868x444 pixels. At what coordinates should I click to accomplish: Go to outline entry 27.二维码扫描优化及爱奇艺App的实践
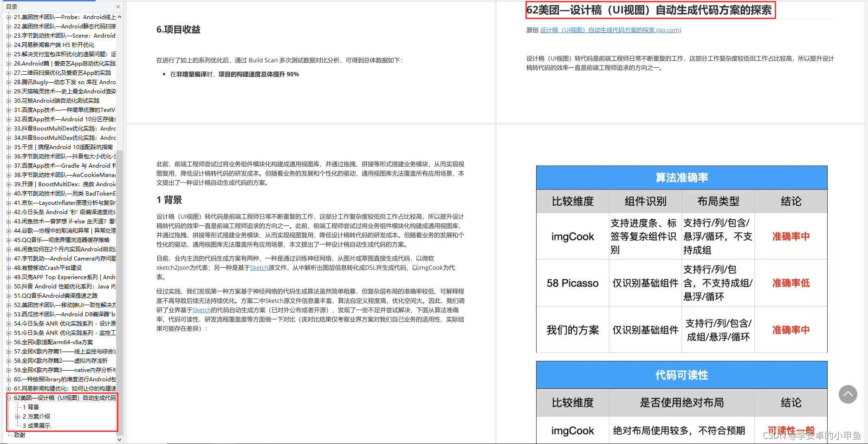tap(62, 73)
